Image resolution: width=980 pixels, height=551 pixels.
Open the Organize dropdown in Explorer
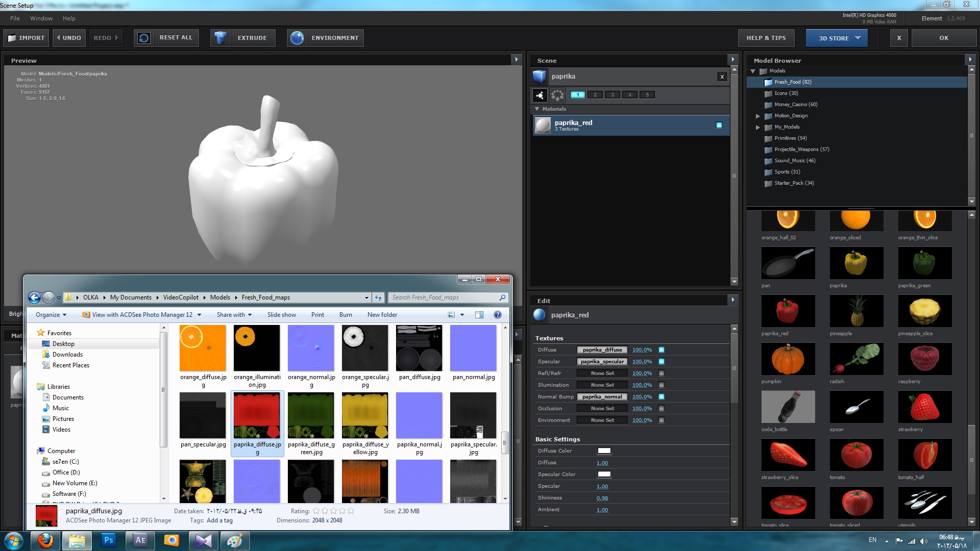tap(51, 315)
